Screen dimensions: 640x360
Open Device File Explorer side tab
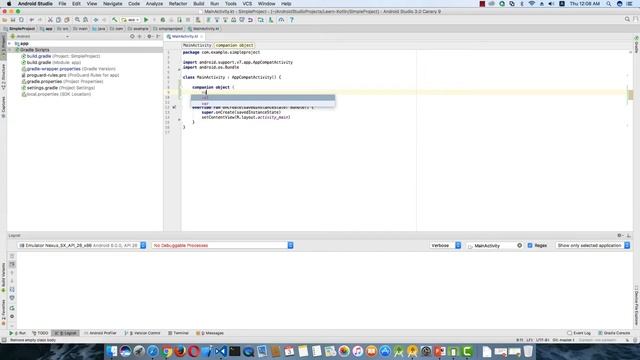(x=636, y=305)
